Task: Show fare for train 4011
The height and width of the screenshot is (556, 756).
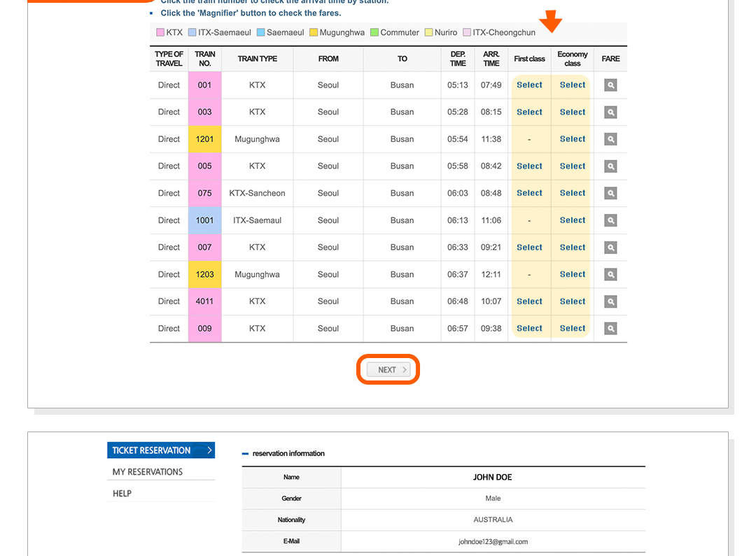Action: 610,301
